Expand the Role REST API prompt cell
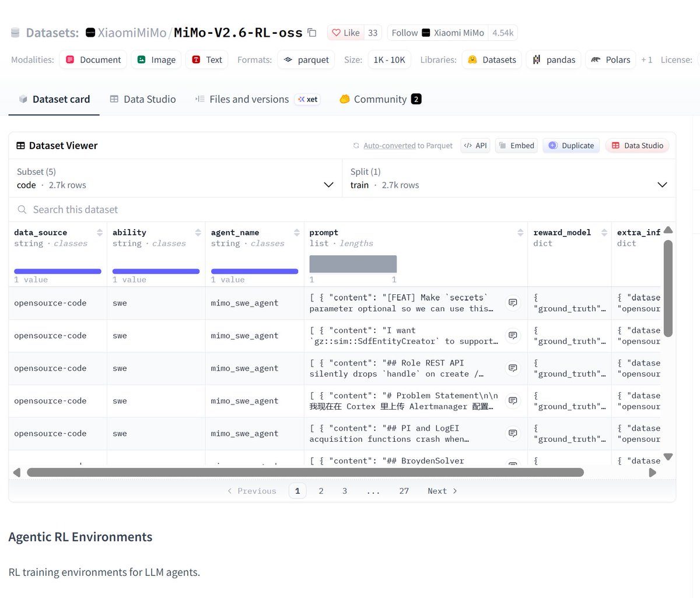This screenshot has height=598, width=700. pos(513,368)
